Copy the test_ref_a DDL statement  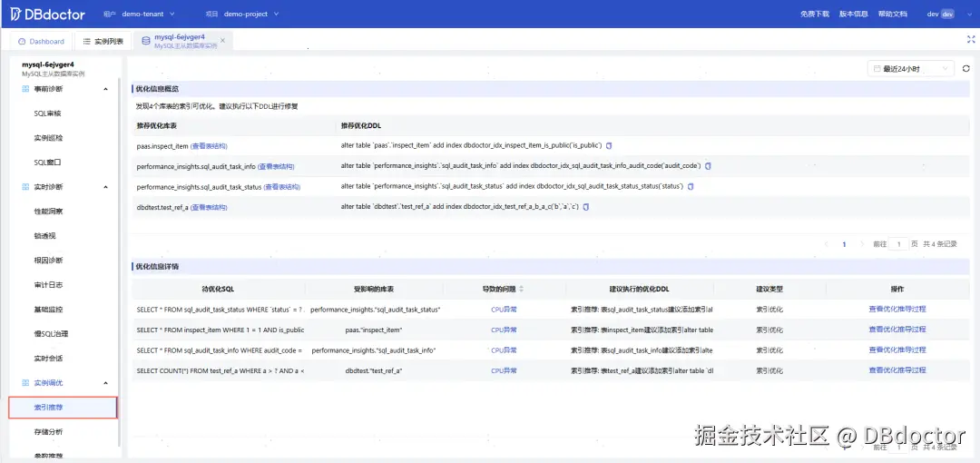click(x=586, y=206)
